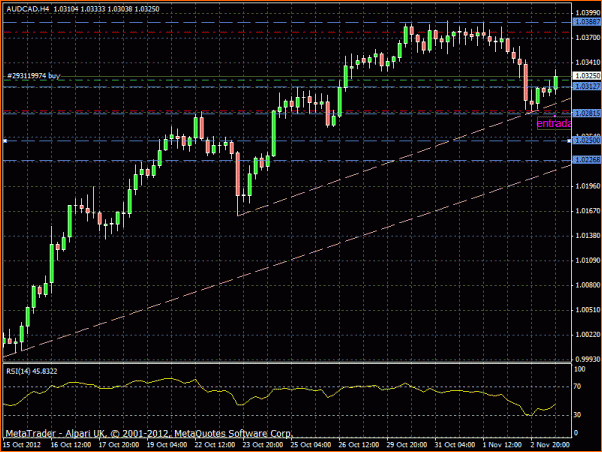
Task: Click the '29 Oct 20:00' time label
Action: [407, 445]
